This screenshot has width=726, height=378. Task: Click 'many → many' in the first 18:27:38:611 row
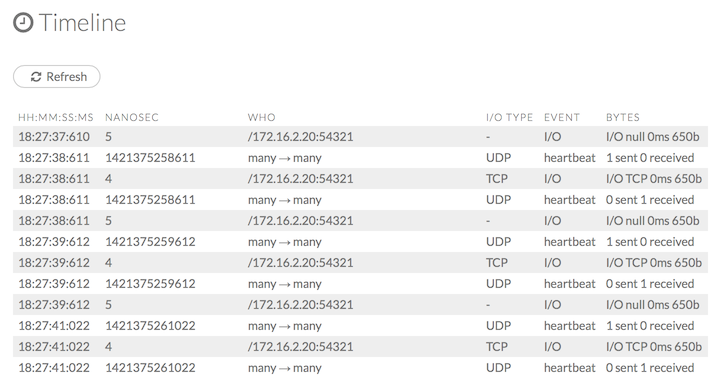point(284,158)
